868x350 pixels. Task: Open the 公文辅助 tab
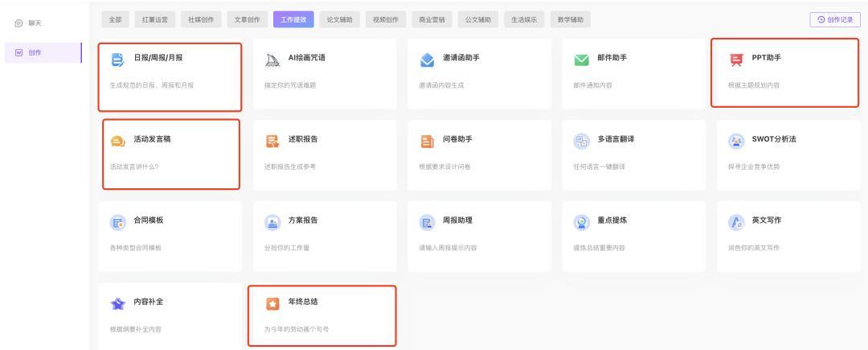(478, 19)
